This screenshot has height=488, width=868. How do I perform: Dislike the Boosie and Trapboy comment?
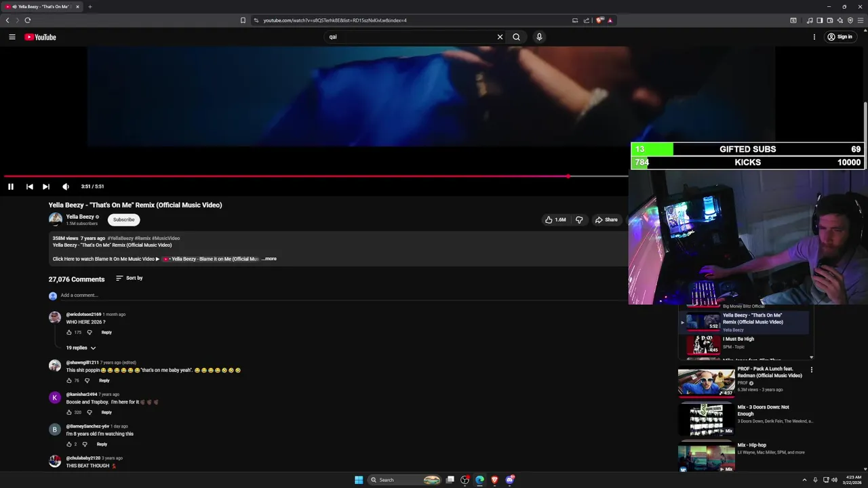coord(90,413)
